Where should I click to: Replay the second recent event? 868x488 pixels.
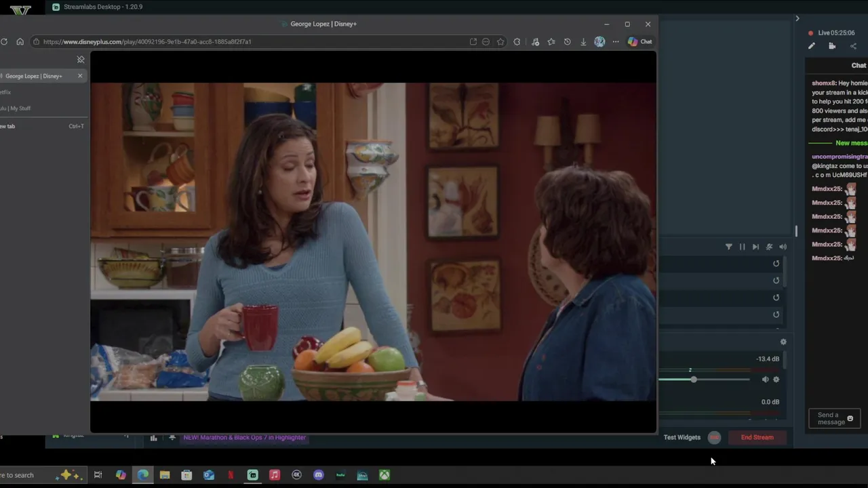coord(776,281)
